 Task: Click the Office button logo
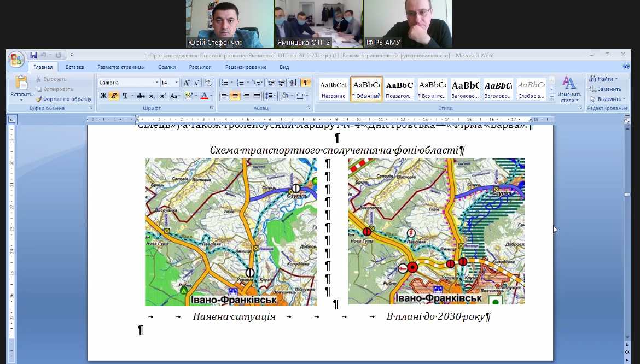16,59
